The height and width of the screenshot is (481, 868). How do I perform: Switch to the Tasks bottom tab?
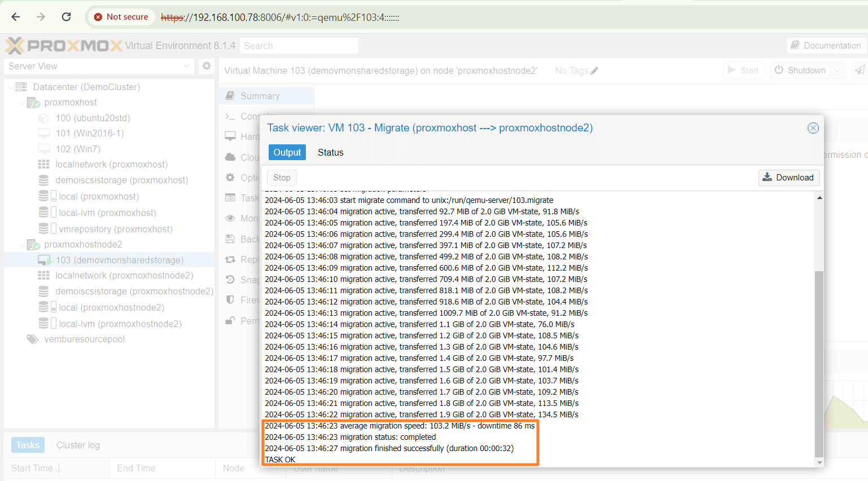point(28,445)
